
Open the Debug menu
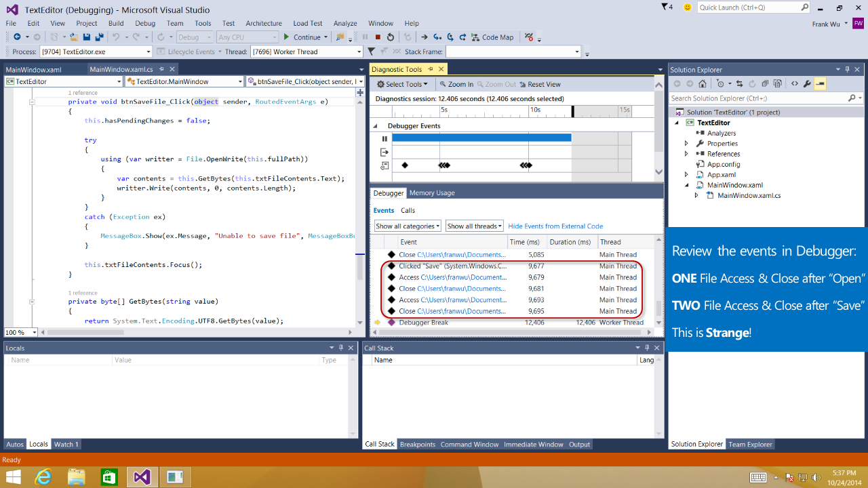point(145,23)
